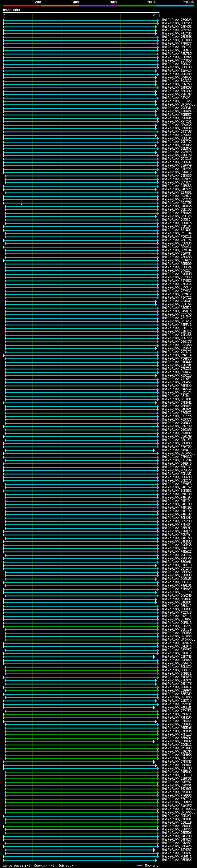
Task: Select the UniRef100_B9N758 entry
Action: (176, 84)
